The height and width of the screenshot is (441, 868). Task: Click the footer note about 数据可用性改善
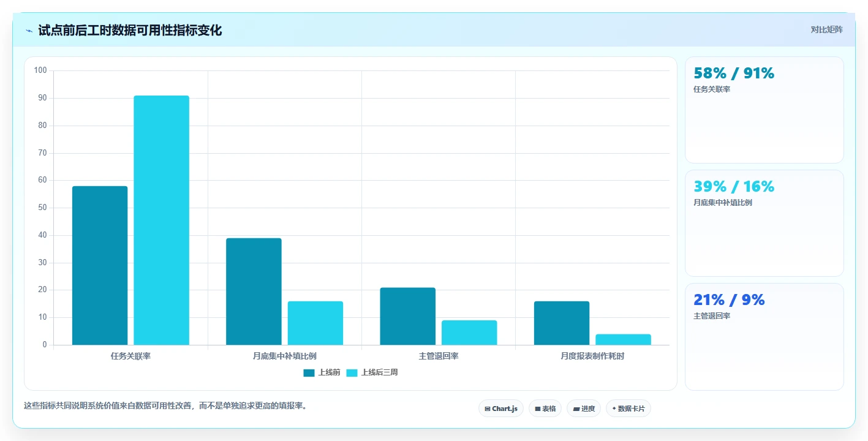(165, 405)
